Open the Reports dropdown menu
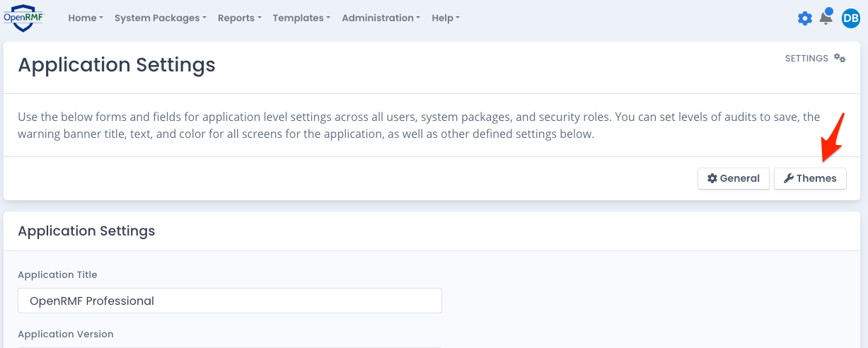 click(x=240, y=18)
